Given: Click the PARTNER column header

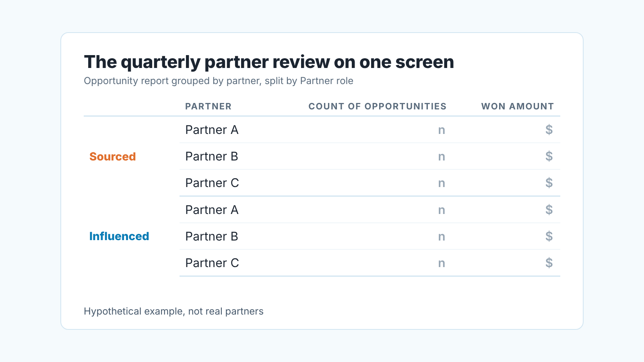Looking at the screenshot, I should (x=208, y=107).
